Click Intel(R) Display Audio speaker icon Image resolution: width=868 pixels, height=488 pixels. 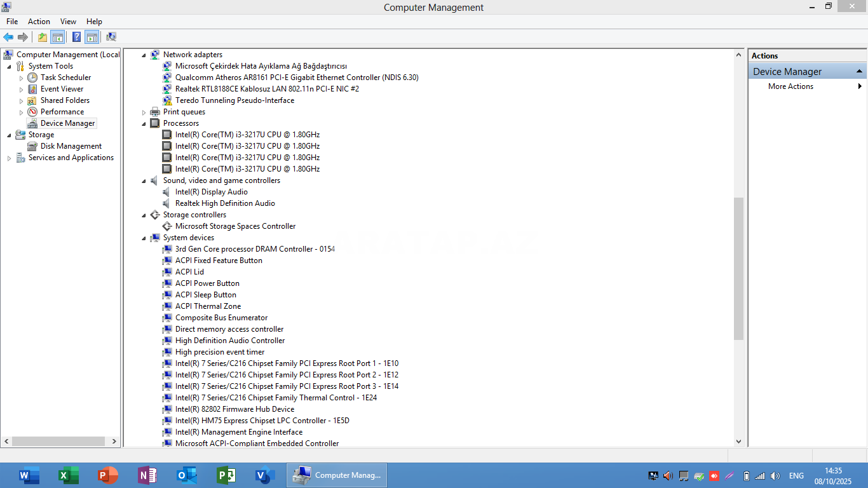pos(167,192)
